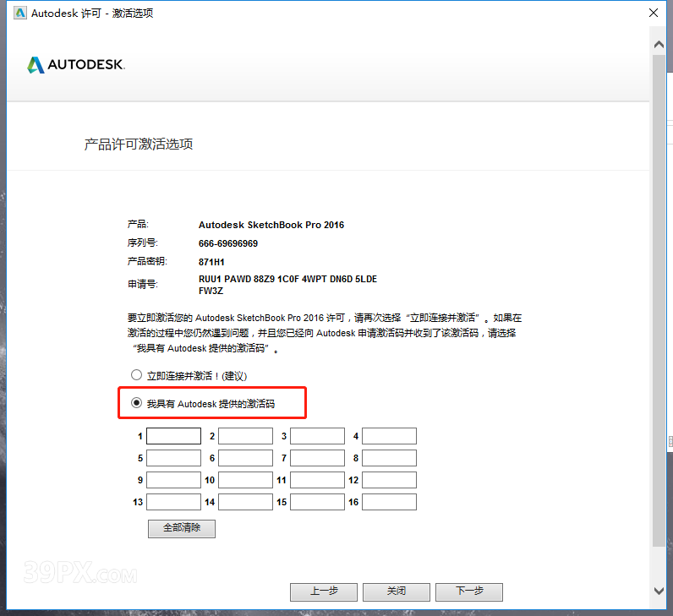Click the request code starting RUU1 PAWD
This screenshot has height=616, width=673.
(x=287, y=285)
